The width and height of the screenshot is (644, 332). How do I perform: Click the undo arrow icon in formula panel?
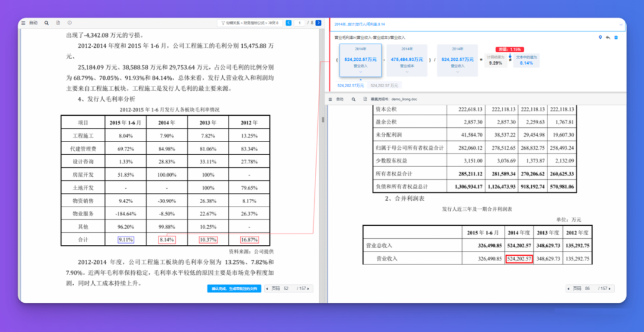pos(608,38)
